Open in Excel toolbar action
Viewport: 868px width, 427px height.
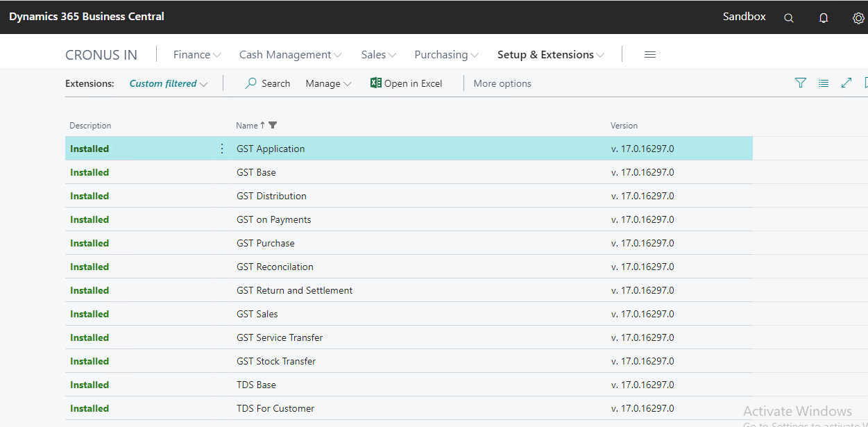[x=406, y=83]
